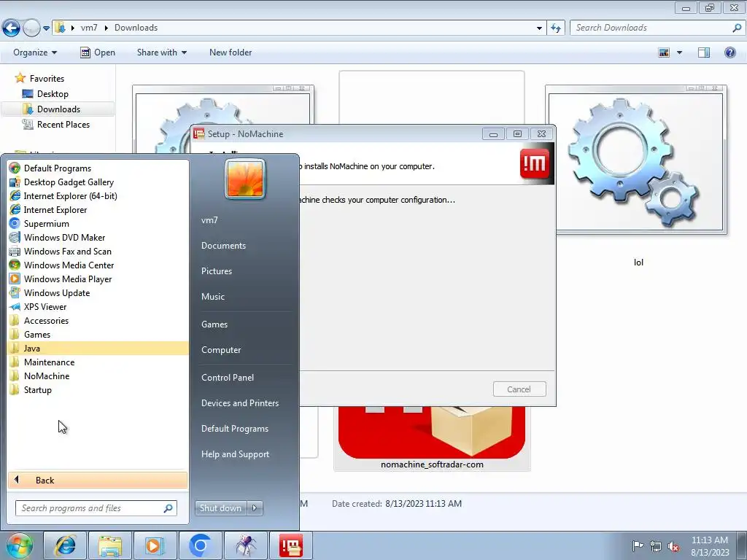Open the view options dropdown arrow
Image resolution: width=747 pixels, height=560 pixels.
pyautogui.click(x=679, y=52)
